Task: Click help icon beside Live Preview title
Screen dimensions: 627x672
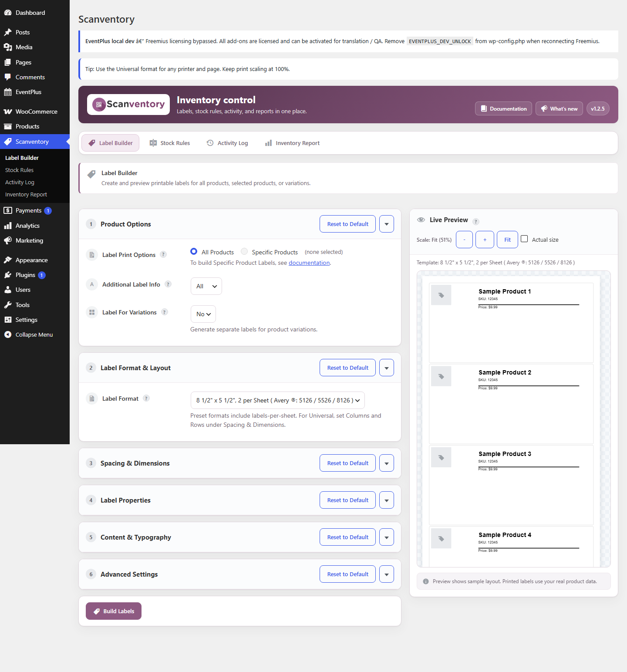Action: (x=476, y=221)
